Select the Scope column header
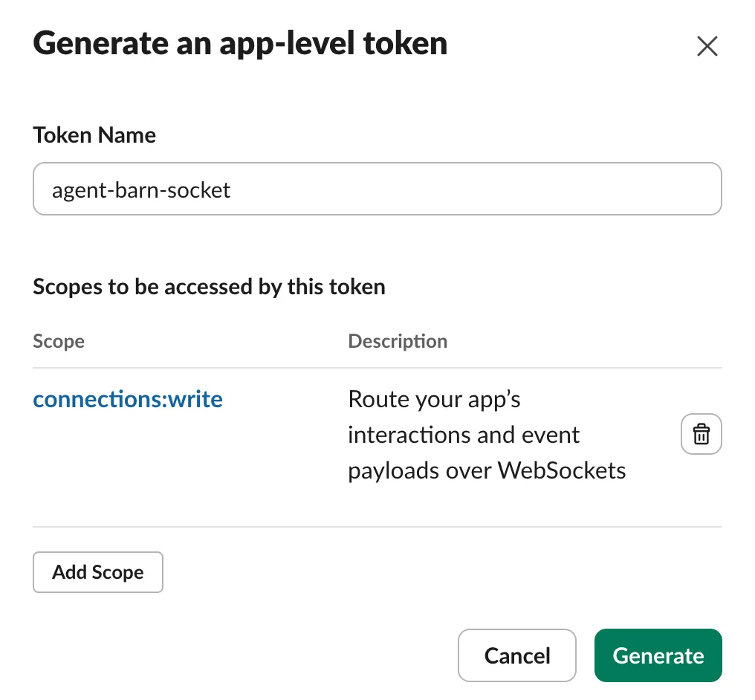 coord(59,341)
